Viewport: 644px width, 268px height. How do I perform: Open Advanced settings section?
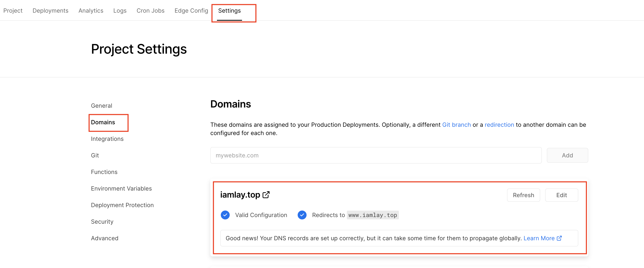point(105,238)
